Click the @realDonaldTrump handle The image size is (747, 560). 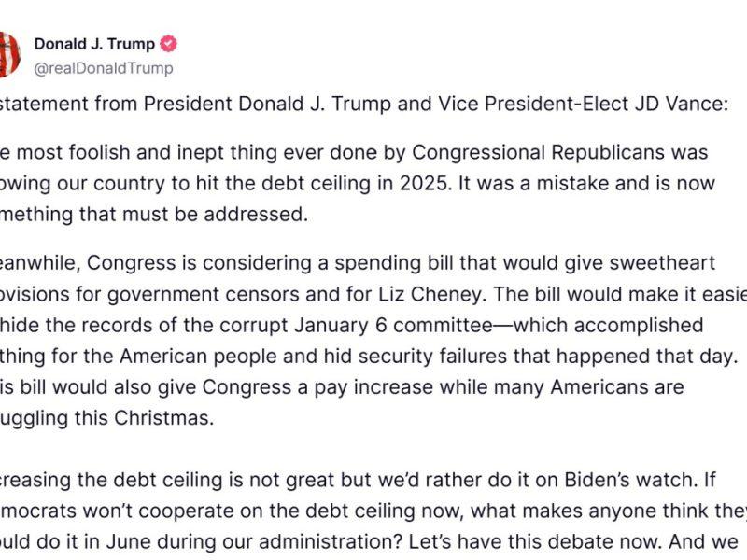[x=103, y=68]
